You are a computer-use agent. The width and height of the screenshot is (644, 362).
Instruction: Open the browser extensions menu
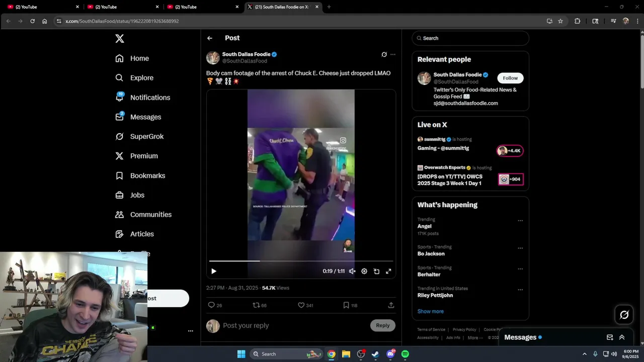pos(577,21)
